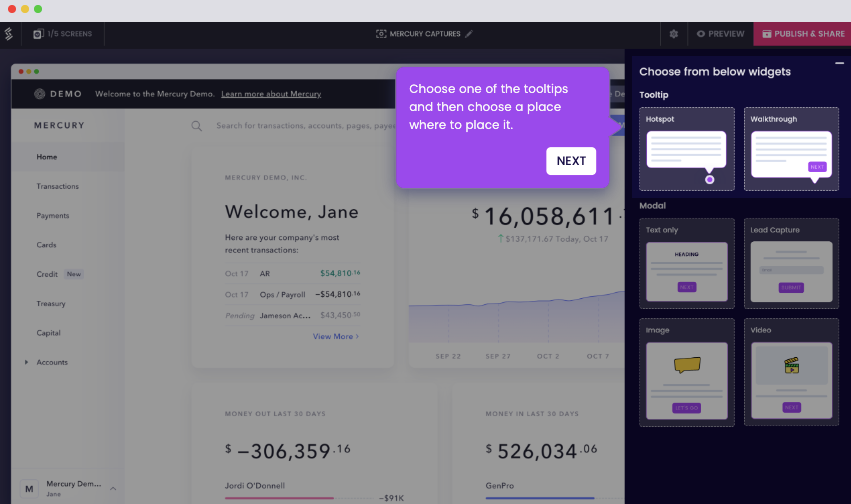The width and height of the screenshot is (851, 504).
Task: Click the New badge beside Credit
Action: coord(74,274)
